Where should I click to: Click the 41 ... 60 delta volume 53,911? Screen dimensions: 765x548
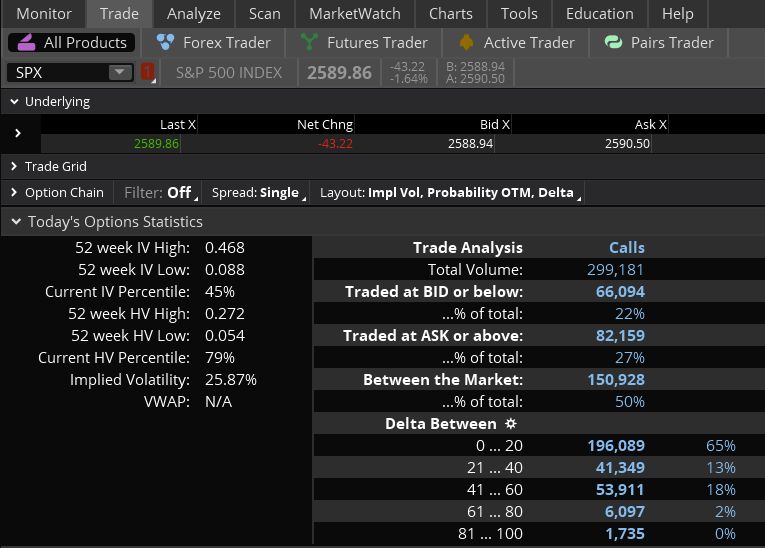(620, 489)
